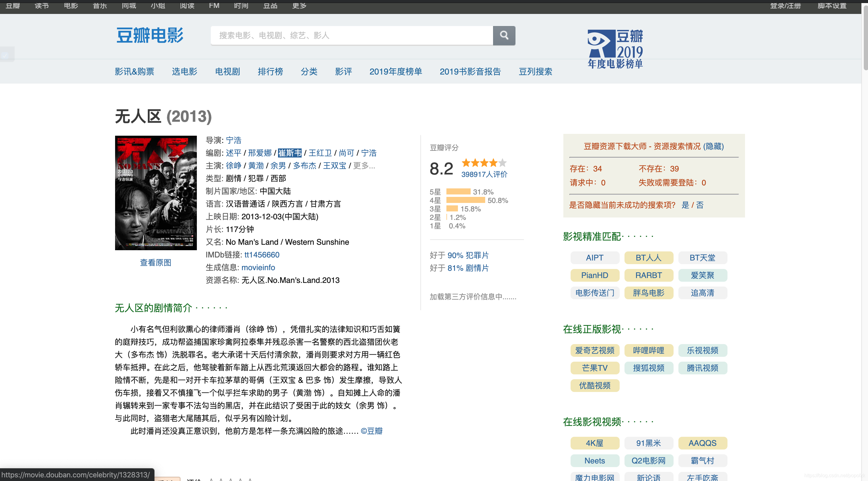Open the Douban 2019 annual movie list banner
This screenshot has height=481, width=868.
point(615,49)
